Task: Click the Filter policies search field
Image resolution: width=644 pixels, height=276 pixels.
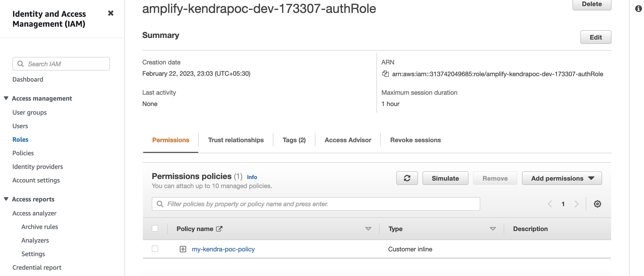Action: tap(316, 204)
